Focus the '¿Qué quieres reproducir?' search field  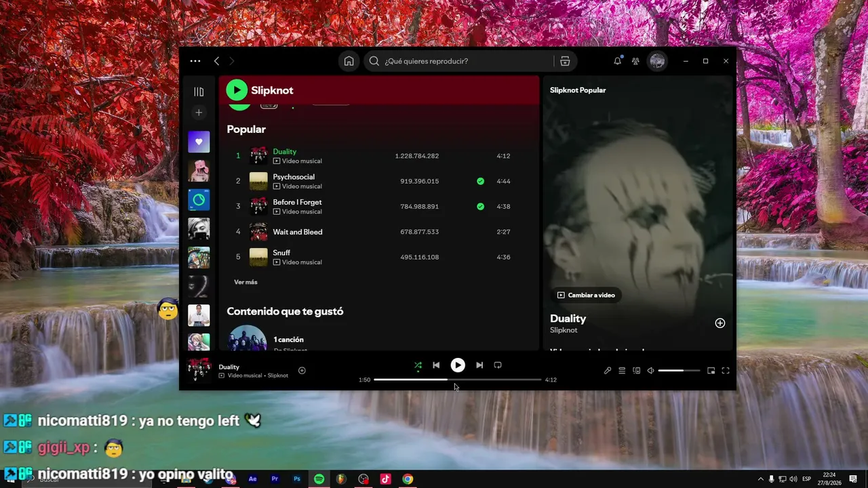pyautogui.click(x=459, y=61)
